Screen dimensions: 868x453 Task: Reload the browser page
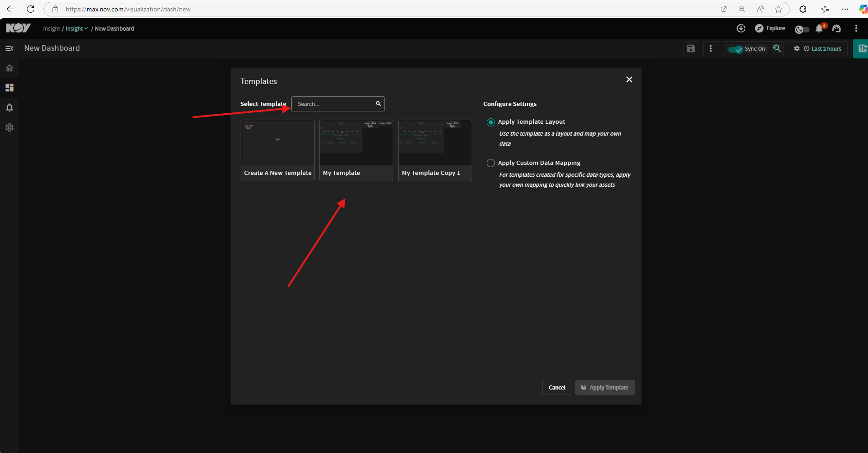click(31, 9)
